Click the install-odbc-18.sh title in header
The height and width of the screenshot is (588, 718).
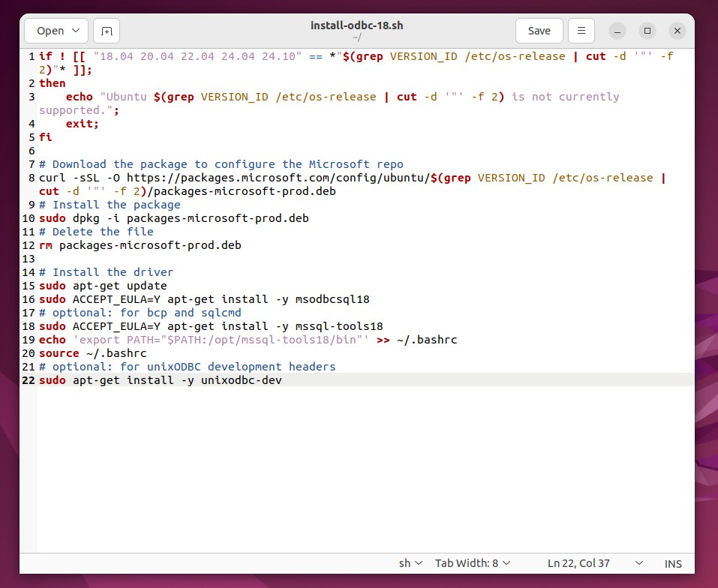(x=356, y=25)
